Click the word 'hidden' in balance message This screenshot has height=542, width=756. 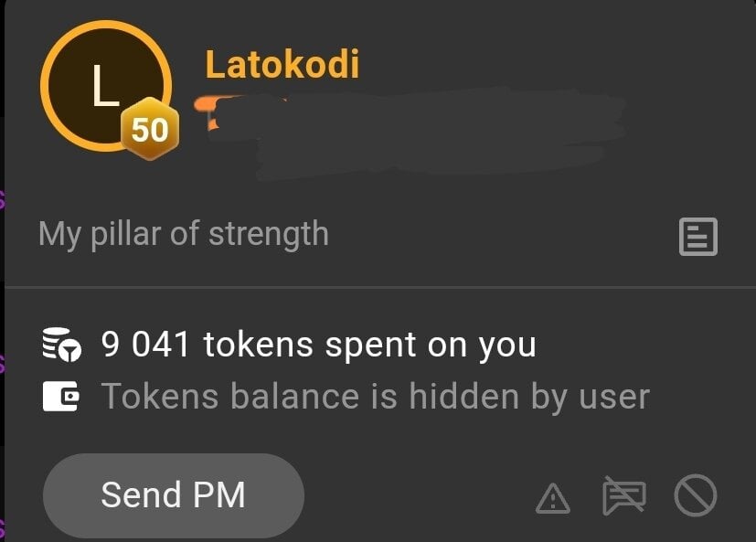[464, 396]
